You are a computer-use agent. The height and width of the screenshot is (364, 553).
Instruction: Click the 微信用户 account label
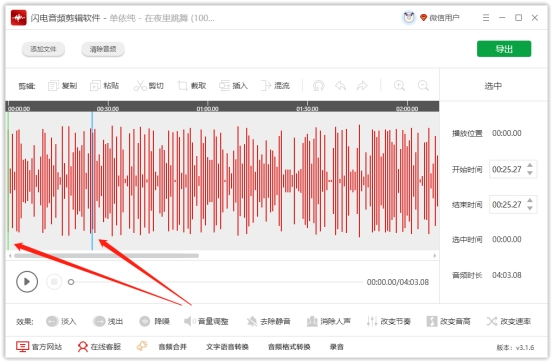(x=444, y=18)
